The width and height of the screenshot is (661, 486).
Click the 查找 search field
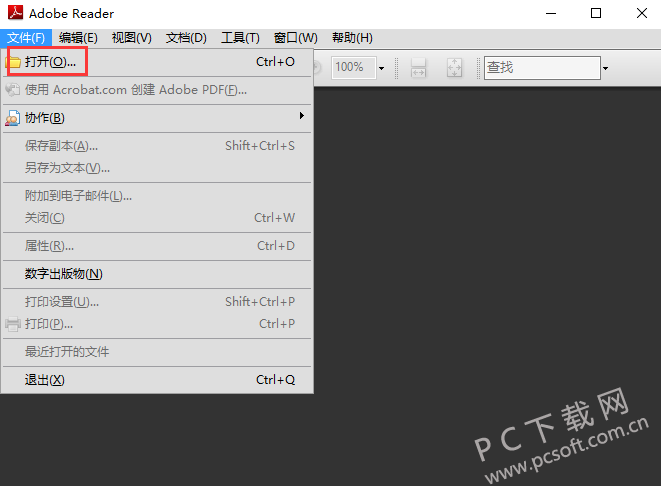click(x=542, y=67)
